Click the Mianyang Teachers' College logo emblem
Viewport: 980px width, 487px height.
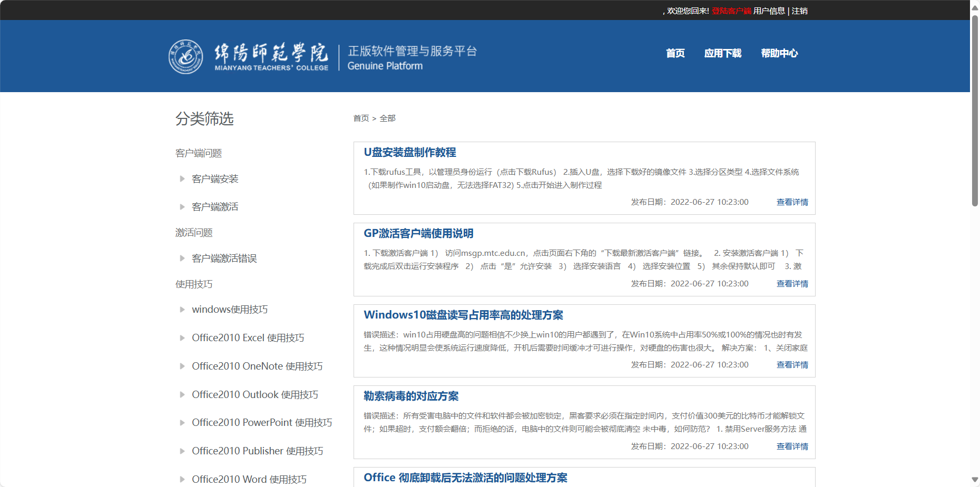pyautogui.click(x=185, y=56)
